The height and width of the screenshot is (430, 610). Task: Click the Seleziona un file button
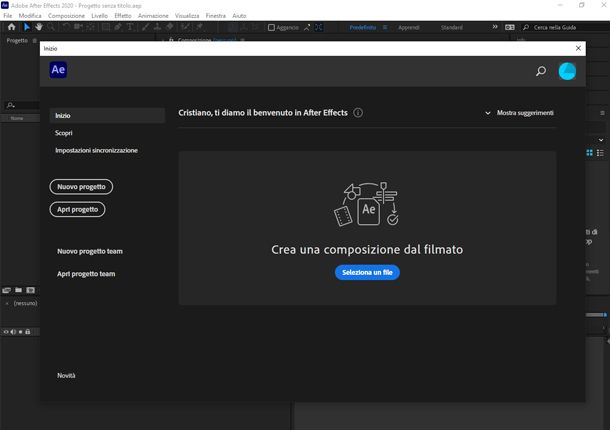367,272
